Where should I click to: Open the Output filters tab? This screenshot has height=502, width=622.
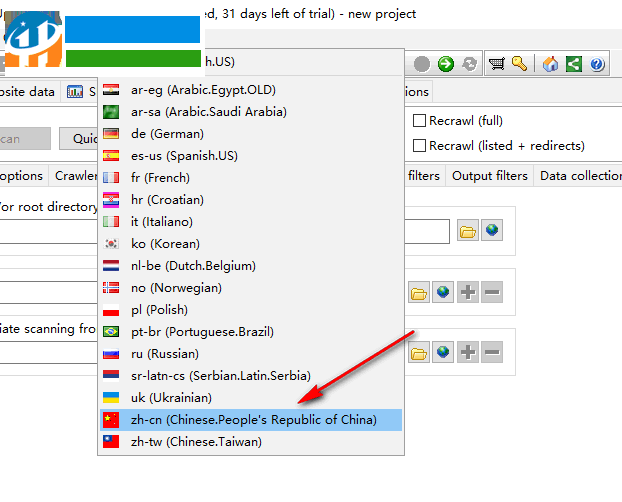click(x=490, y=176)
